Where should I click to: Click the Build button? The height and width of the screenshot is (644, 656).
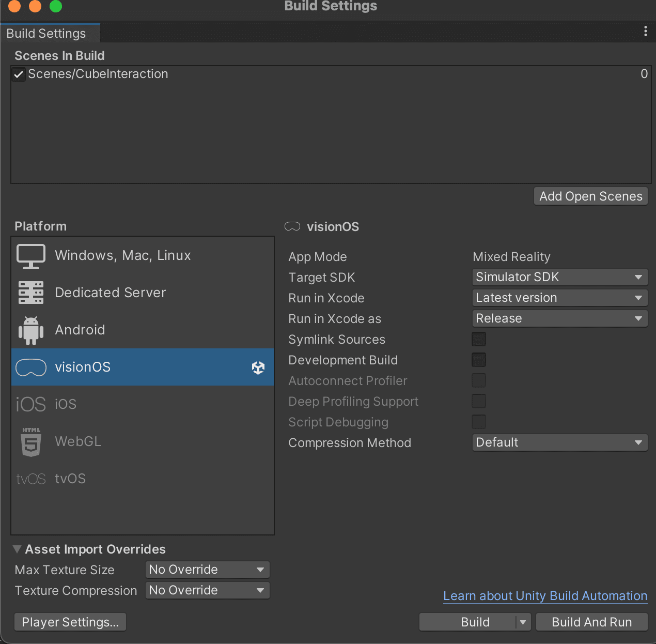[468, 622]
